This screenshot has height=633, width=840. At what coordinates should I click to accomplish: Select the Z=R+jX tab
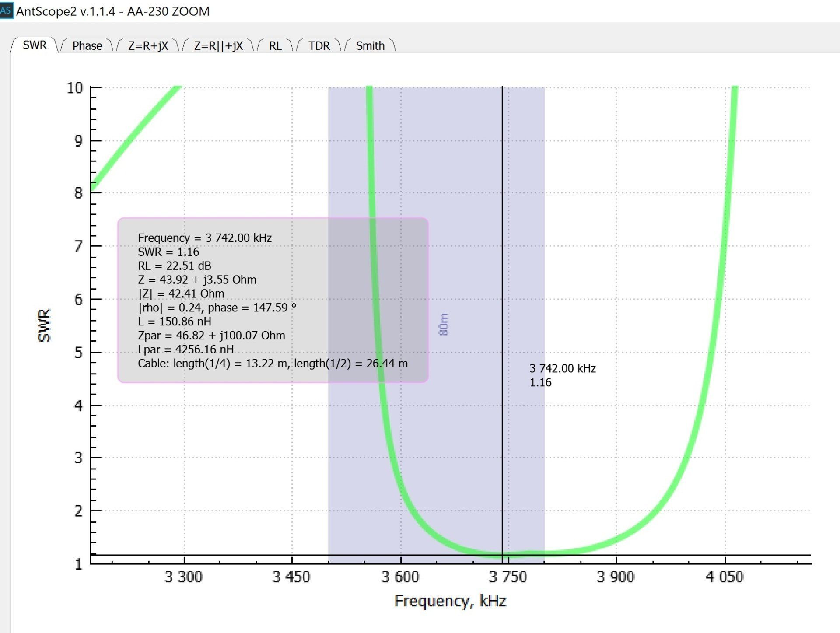point(148,45)
